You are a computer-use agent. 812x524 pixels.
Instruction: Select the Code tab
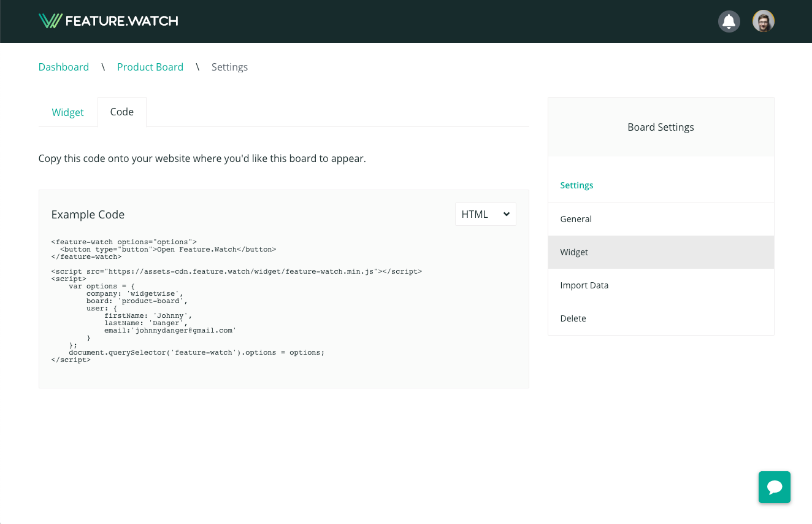point(121,112)
